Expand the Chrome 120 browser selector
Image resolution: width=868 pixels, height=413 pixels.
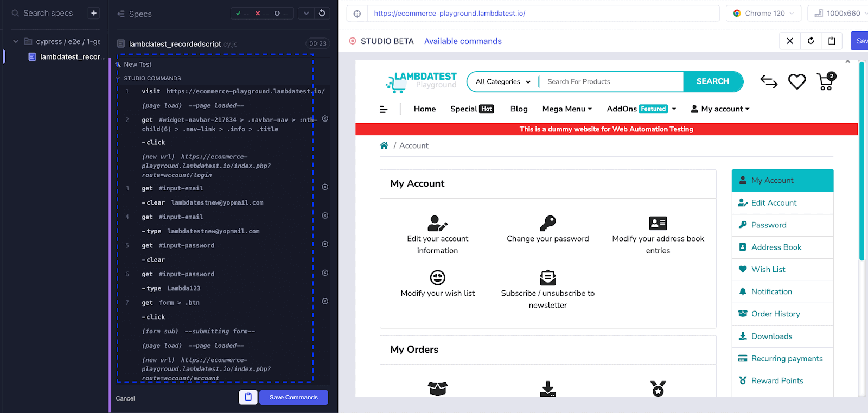764,14
